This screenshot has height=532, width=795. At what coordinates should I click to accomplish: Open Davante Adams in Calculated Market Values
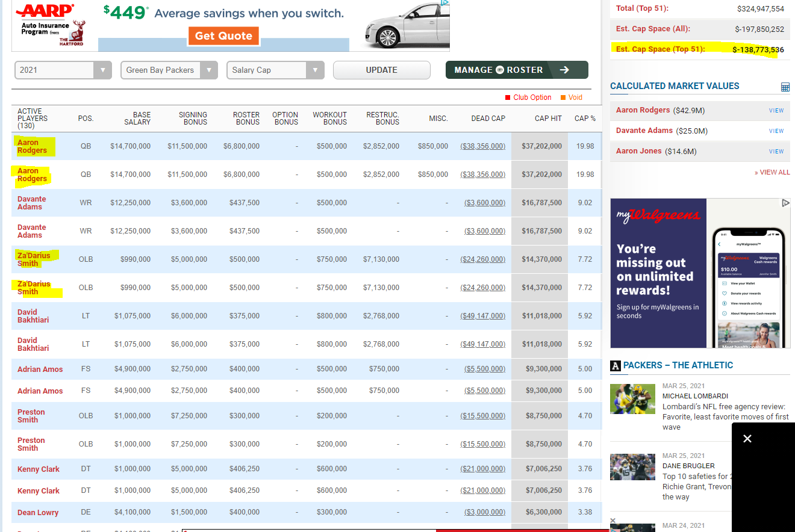644,131
